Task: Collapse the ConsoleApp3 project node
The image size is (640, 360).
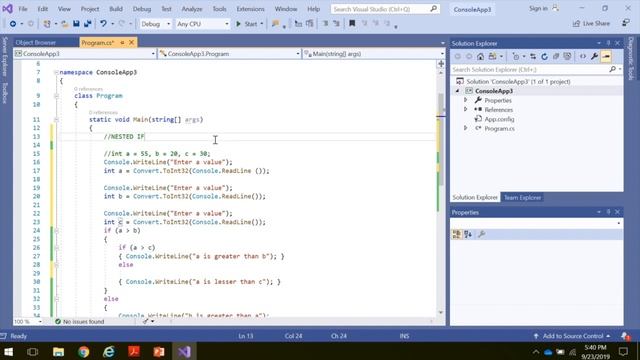Action: point(458,91)
